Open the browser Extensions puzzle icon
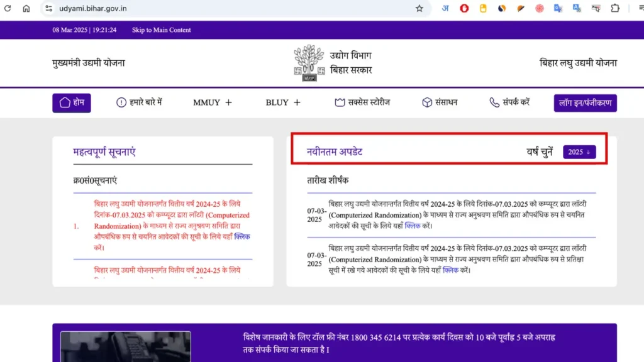This screenshot has height=362, width=644. click(x=615, y=8)
